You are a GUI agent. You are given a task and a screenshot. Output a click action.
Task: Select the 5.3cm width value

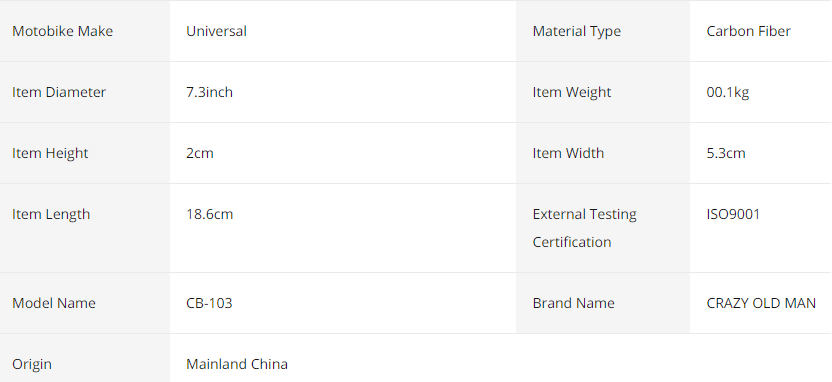[726, 153]
